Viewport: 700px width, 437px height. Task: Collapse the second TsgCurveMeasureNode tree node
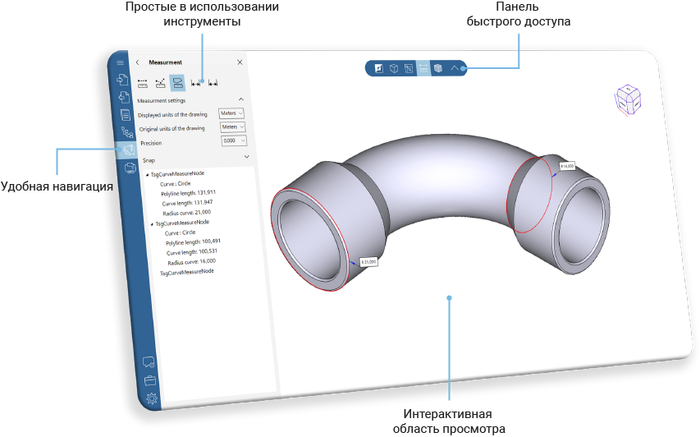[x=152, y=224]
